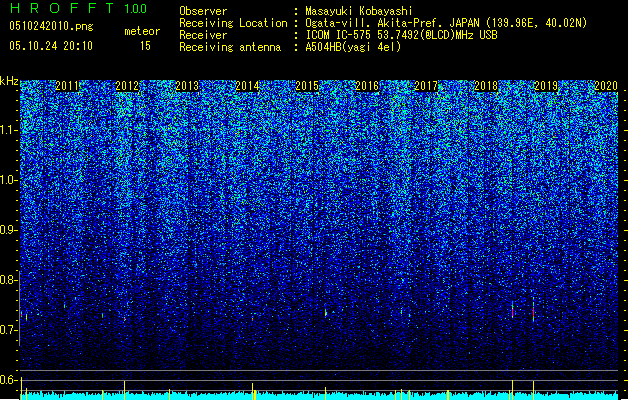Click the 2017 time marker
The width and height of the screenshot is (629, 400).
pos(426,86)
